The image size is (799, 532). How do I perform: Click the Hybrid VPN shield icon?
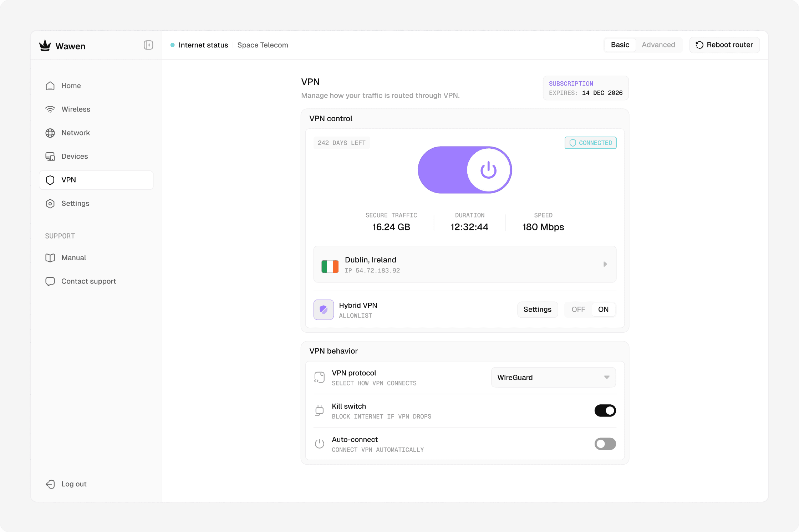(323, 310)
